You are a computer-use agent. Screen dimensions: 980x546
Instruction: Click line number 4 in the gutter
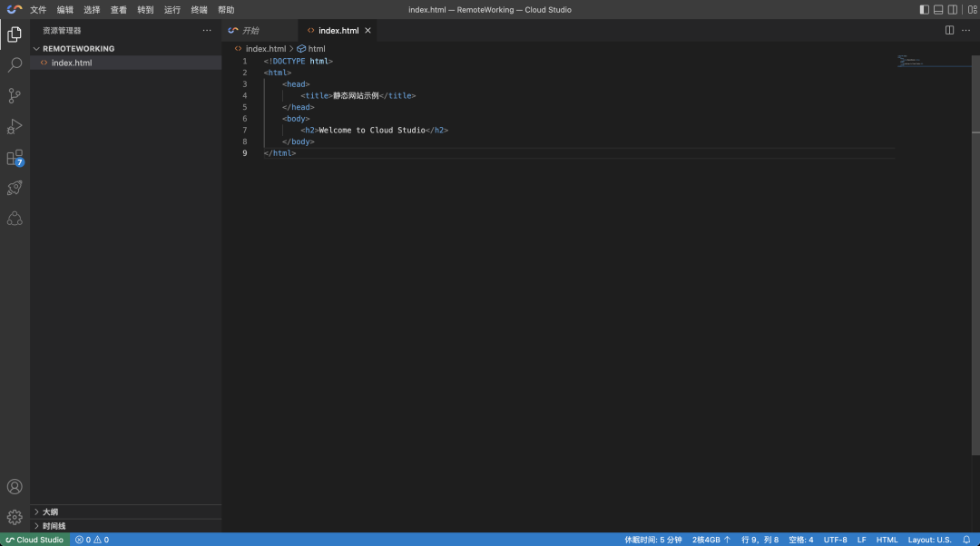click(x=244, y=95)
